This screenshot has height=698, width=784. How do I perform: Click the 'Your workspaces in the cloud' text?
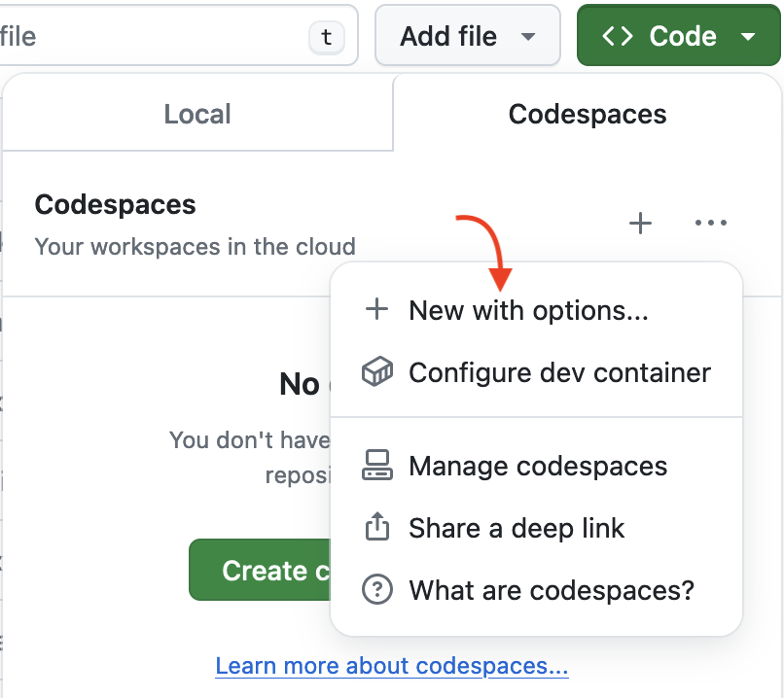195,246
